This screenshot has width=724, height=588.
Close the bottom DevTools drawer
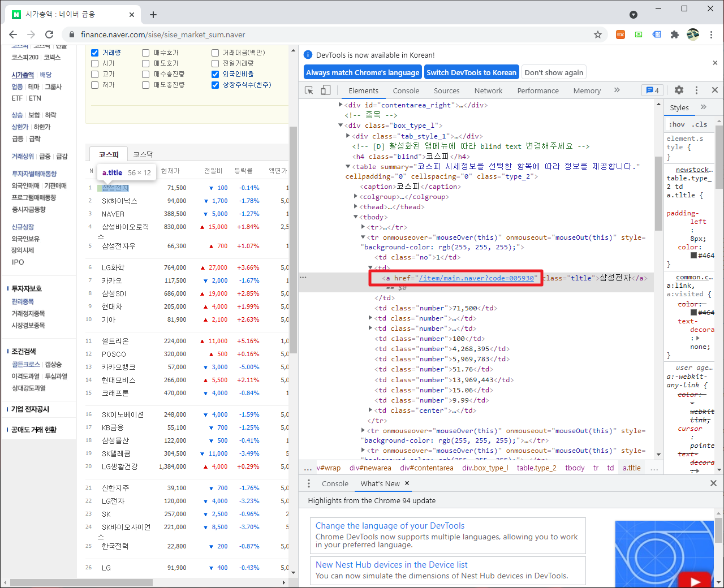point(713,483)
